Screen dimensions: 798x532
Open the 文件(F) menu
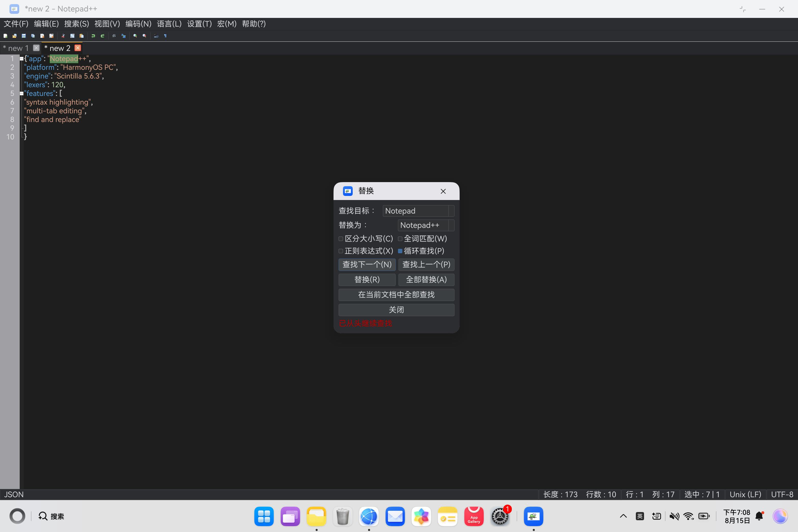click(16, 24)
